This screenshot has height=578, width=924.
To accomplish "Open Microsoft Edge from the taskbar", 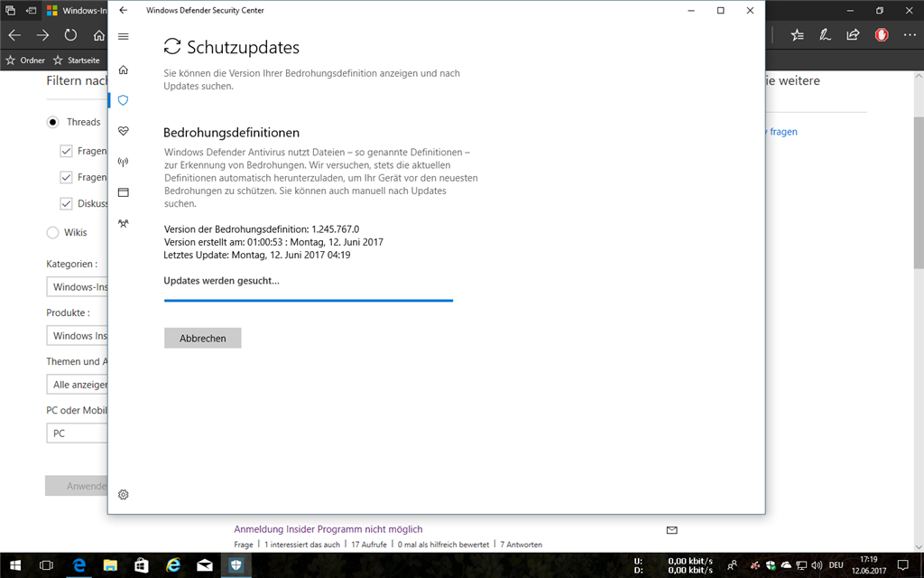I will [x=79, y=565].
